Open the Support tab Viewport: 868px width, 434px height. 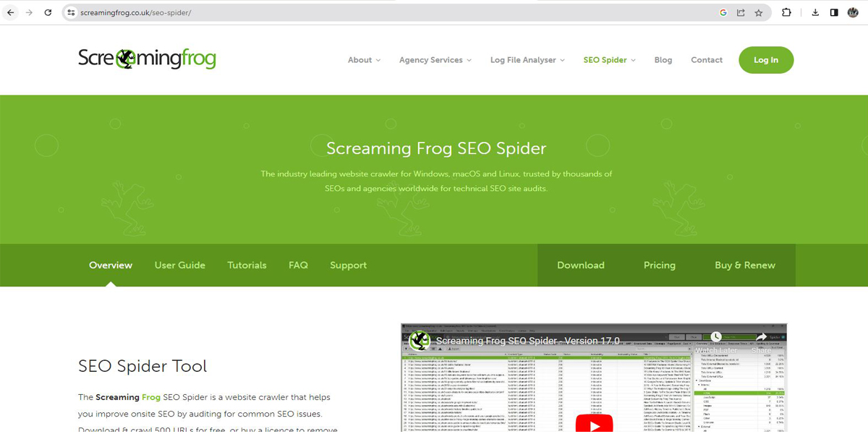point(349,265)
